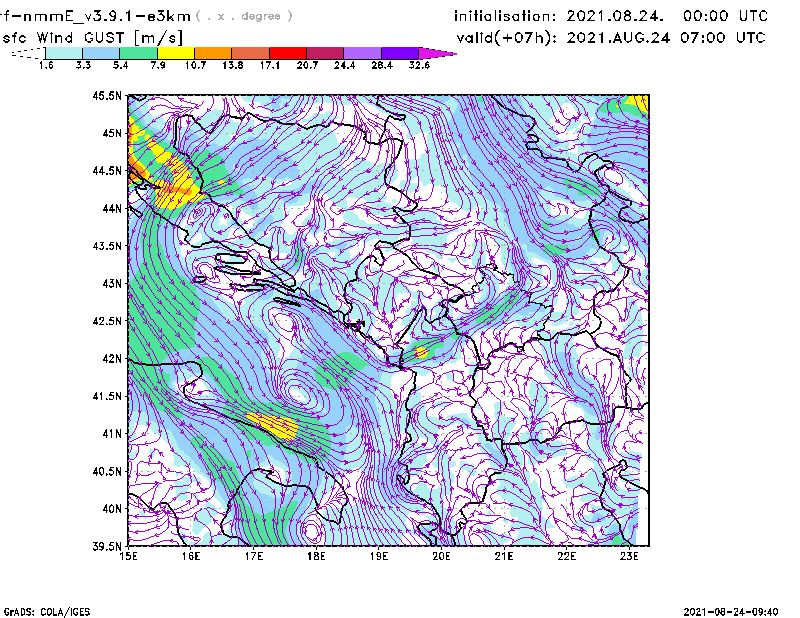
Task: Click the 22E longitude label
Action: point(566,556)
